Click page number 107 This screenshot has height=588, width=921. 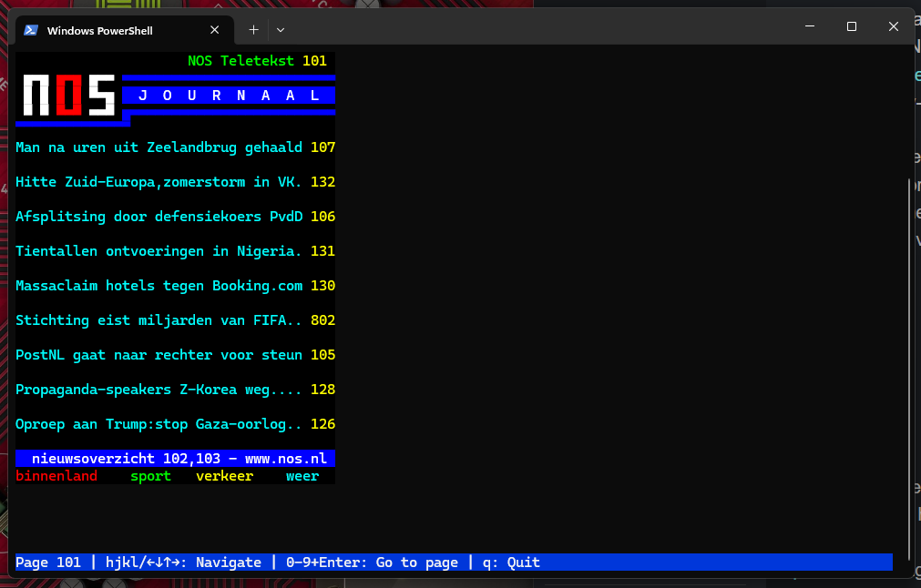[x=323, y=147]
